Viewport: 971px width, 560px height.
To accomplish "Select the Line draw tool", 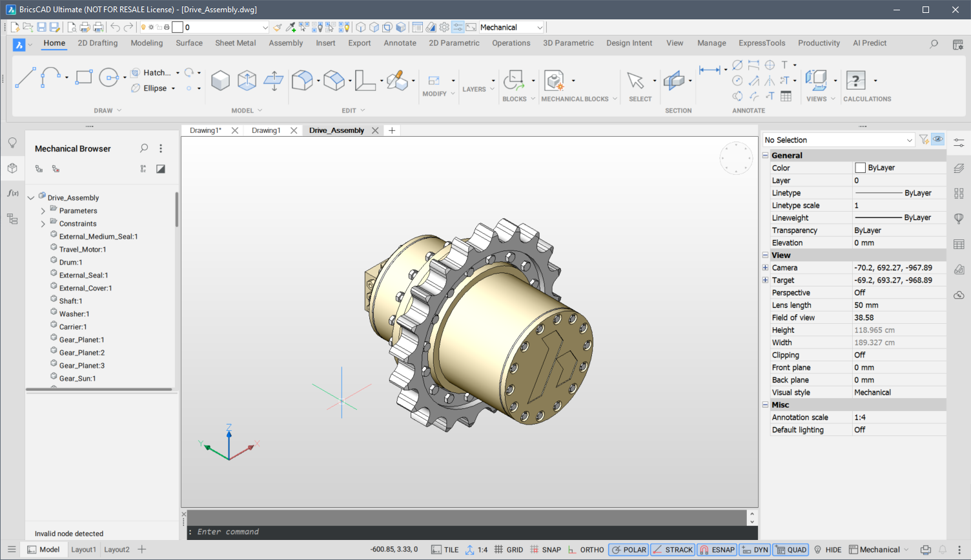I will 25,77.
